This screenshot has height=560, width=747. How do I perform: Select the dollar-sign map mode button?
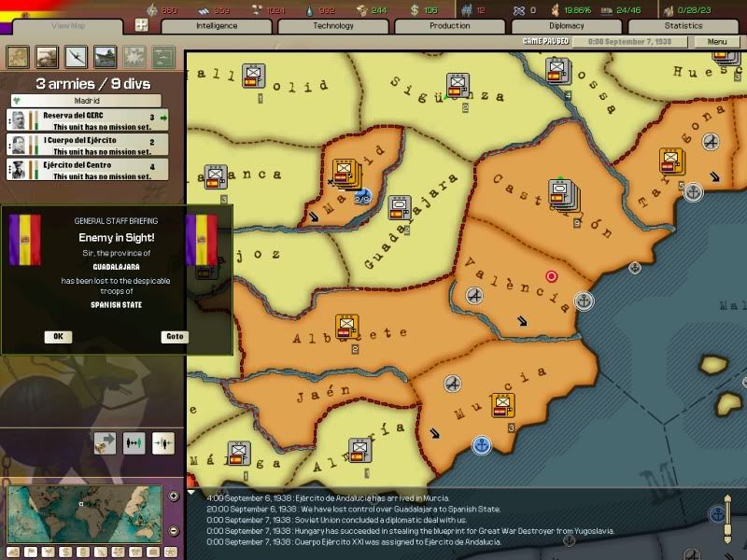(x=65, y=553)
